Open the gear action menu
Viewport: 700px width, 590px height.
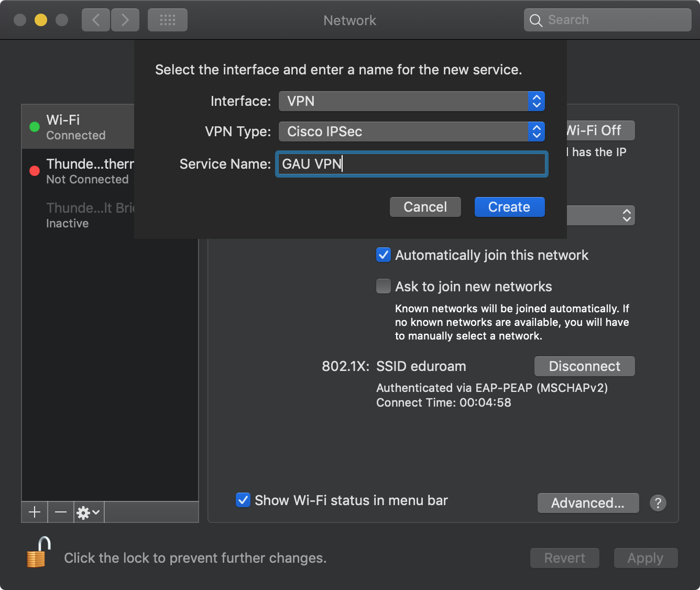coord(89,512)
